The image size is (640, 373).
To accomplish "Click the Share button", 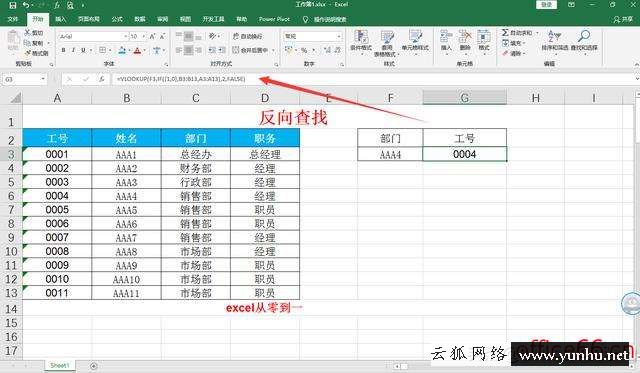I will pos(623,19).
